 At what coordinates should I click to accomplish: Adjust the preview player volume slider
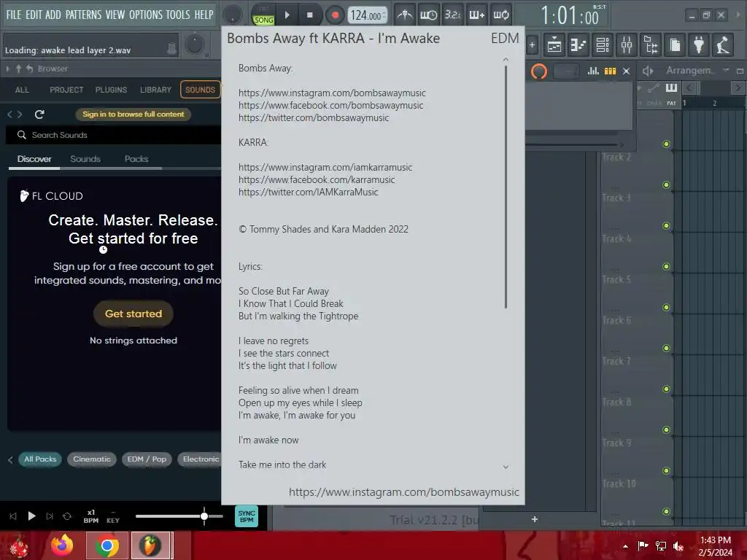179,516
